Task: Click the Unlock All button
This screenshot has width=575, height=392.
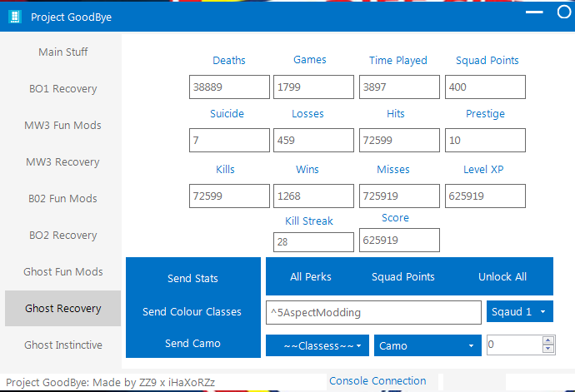Action: click(502, 277)
